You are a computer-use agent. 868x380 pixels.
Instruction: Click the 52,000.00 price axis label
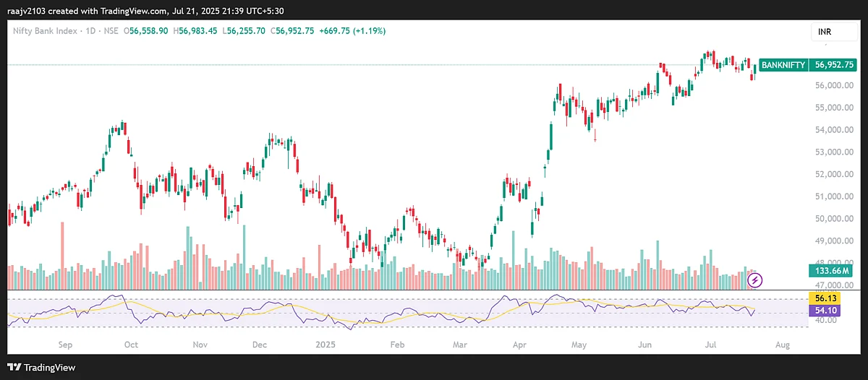pos(834,174)
